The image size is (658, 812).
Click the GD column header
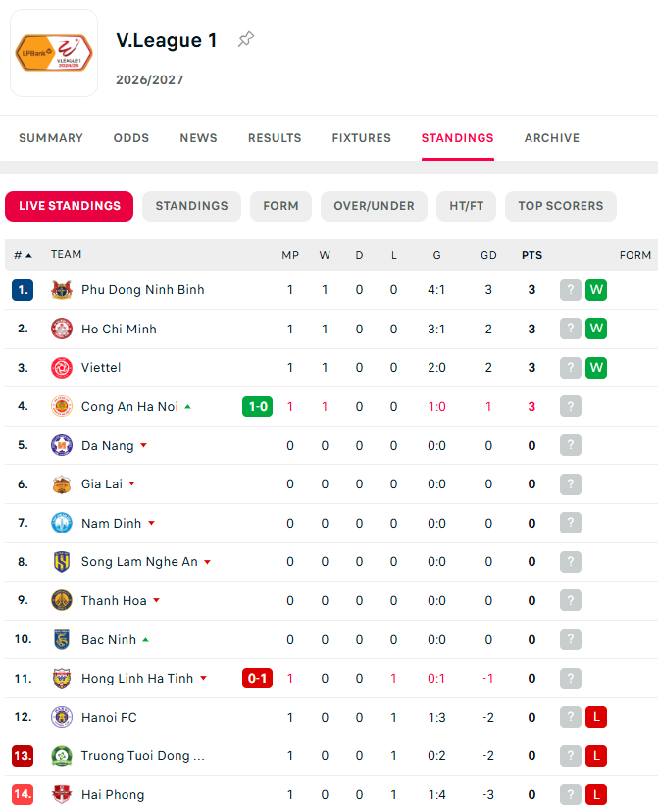(x=488, y=255)
